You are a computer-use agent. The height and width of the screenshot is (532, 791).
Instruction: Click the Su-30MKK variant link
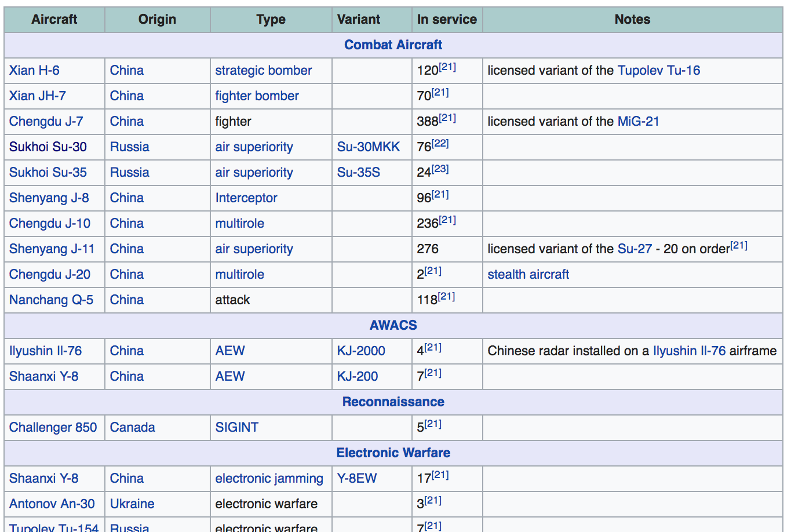368,147
